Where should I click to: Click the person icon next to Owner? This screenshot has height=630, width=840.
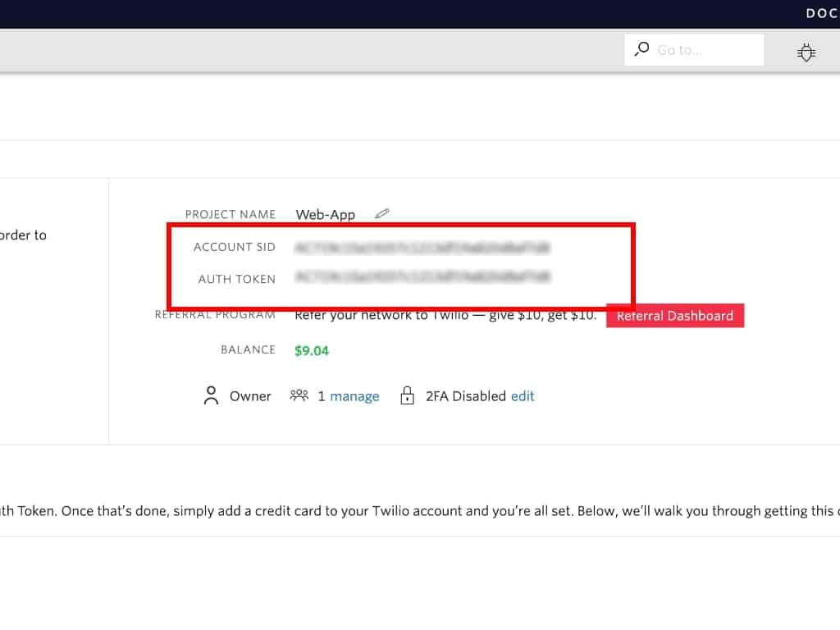[211, 396]
